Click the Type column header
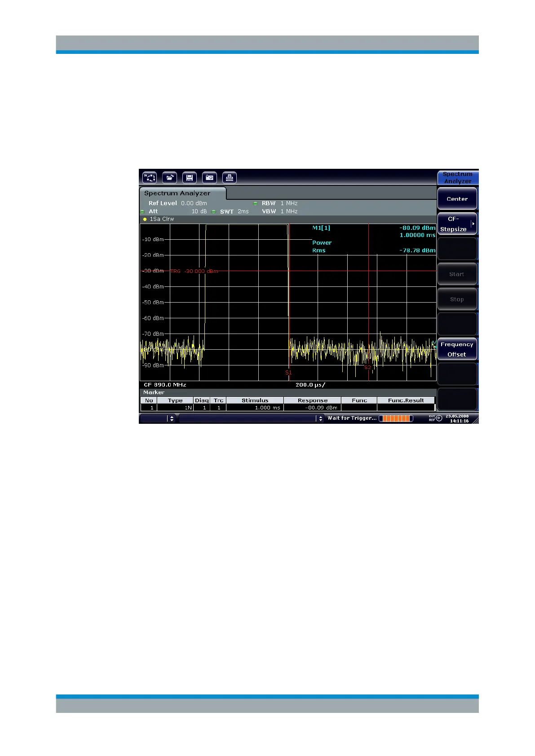 pyautogui.click(x=175, y=400)
